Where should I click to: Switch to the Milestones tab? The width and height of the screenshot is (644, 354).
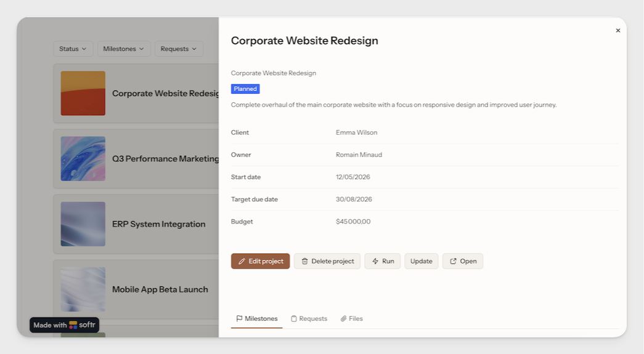(257, 319)
